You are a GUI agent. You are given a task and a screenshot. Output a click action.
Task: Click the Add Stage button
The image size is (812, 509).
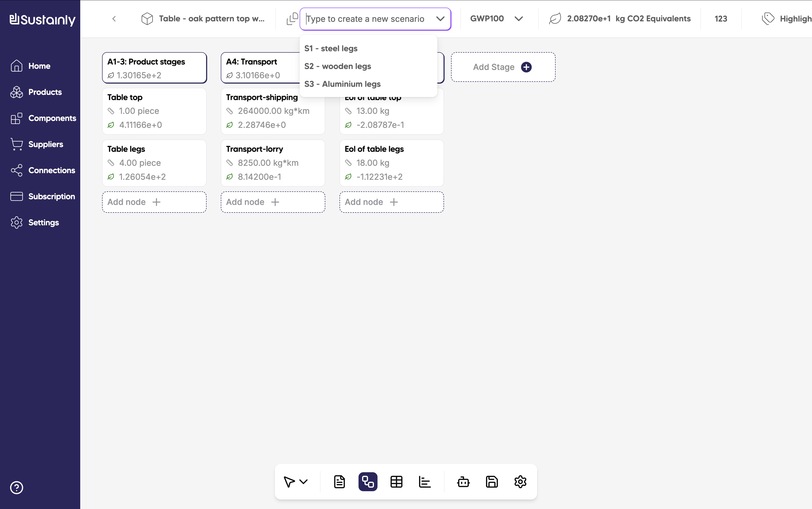[503, 67]
